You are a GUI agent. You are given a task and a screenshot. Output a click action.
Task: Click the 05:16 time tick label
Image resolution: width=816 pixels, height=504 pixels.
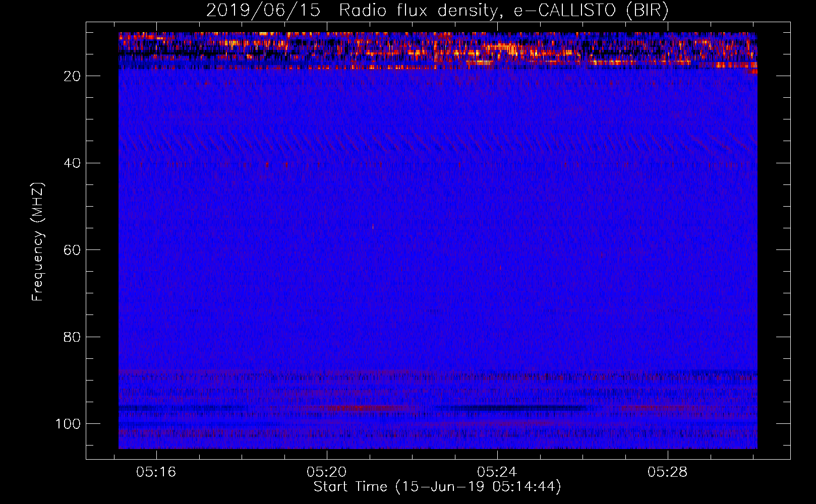pyautogui.click(x=156, y=472)
